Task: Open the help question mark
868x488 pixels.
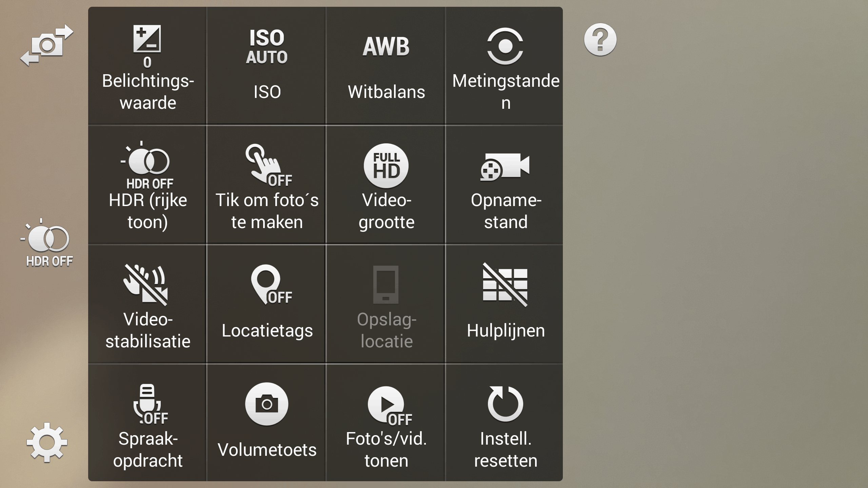Action: (x=600, y=40)
